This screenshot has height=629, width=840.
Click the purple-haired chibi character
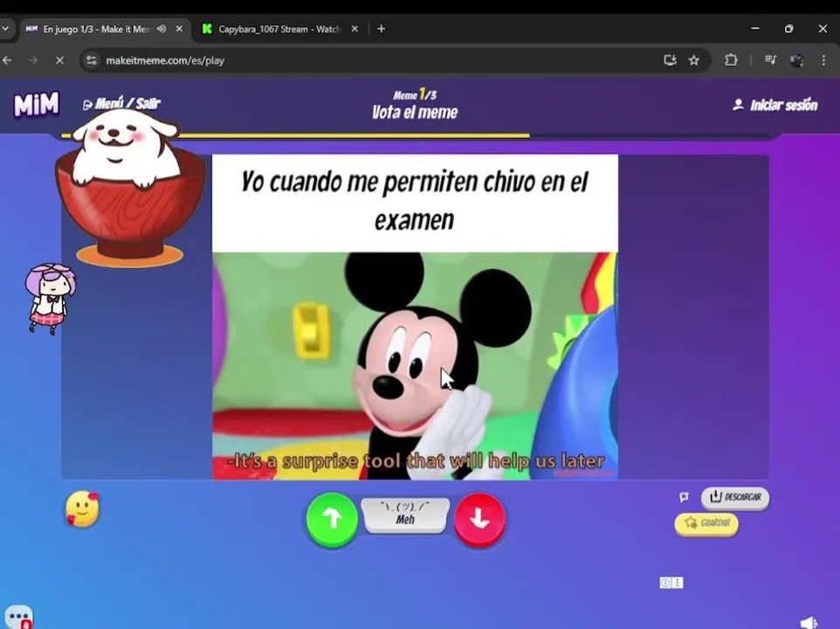pyautogui.click(x=49, y=298)
